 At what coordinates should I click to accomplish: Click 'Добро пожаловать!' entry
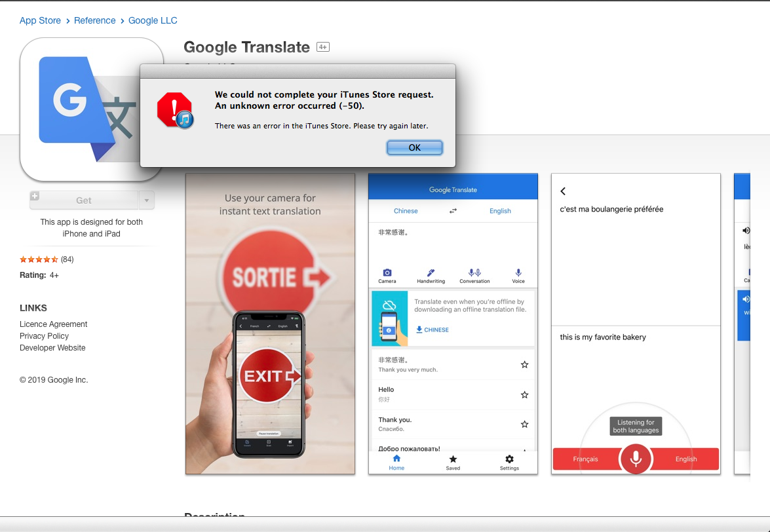tap(409, 448)
